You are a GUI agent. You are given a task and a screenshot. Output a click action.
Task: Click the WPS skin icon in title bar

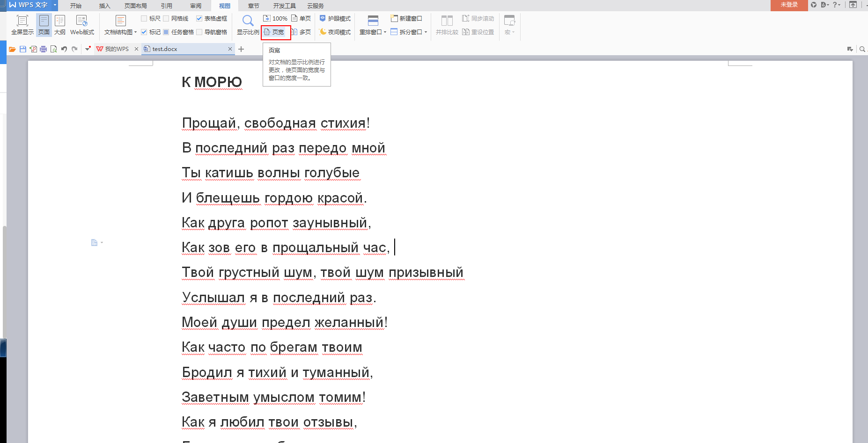(x=814, y=5)
